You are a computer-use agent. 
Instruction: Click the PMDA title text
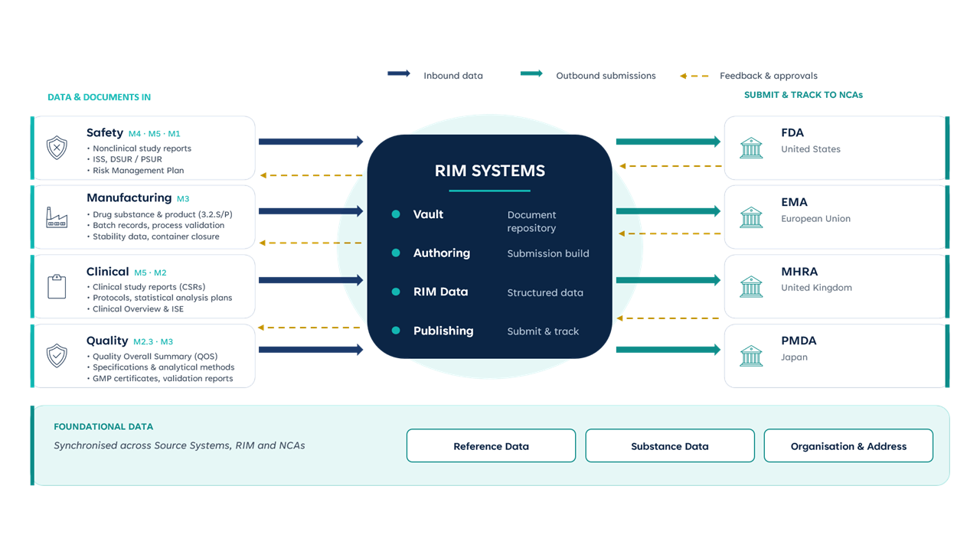click(799, 341)
